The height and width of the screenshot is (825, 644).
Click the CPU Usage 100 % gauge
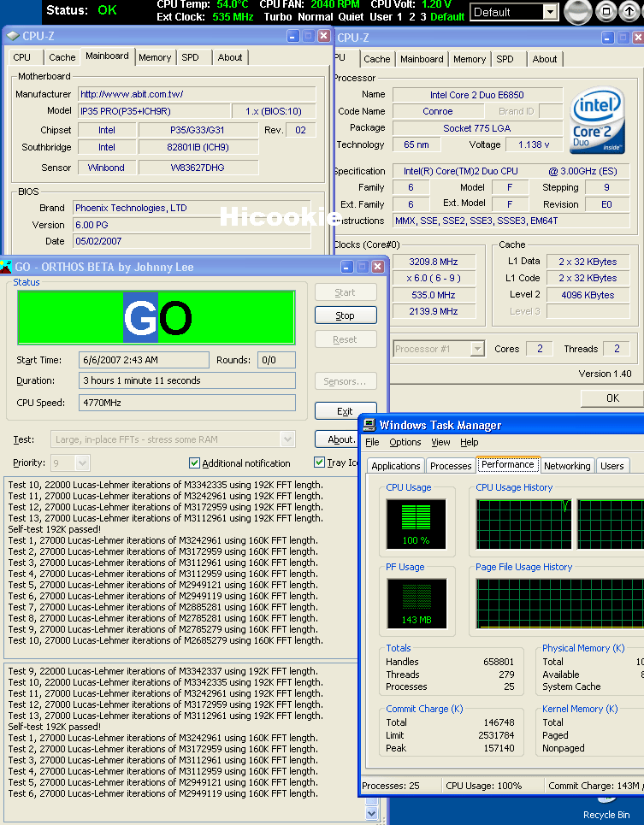click(x=417, y=525)
